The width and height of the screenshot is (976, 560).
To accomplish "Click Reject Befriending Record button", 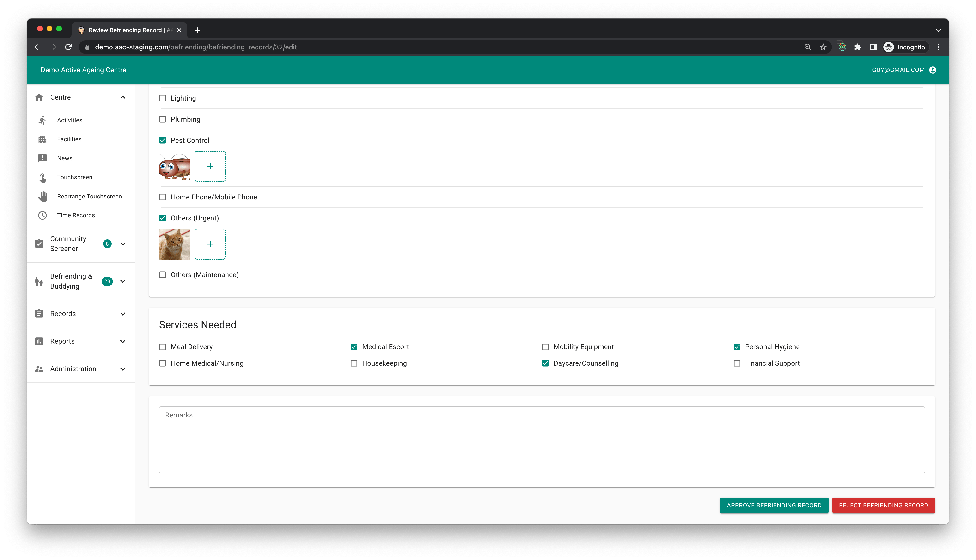I will click(x=883, y=505).
